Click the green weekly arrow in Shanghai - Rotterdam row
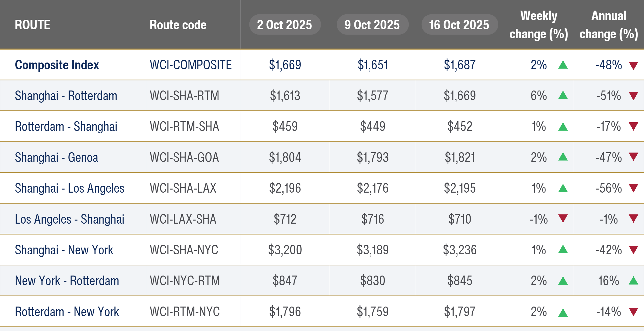Viewport: 644px width, 331px height. pos(563,96)
